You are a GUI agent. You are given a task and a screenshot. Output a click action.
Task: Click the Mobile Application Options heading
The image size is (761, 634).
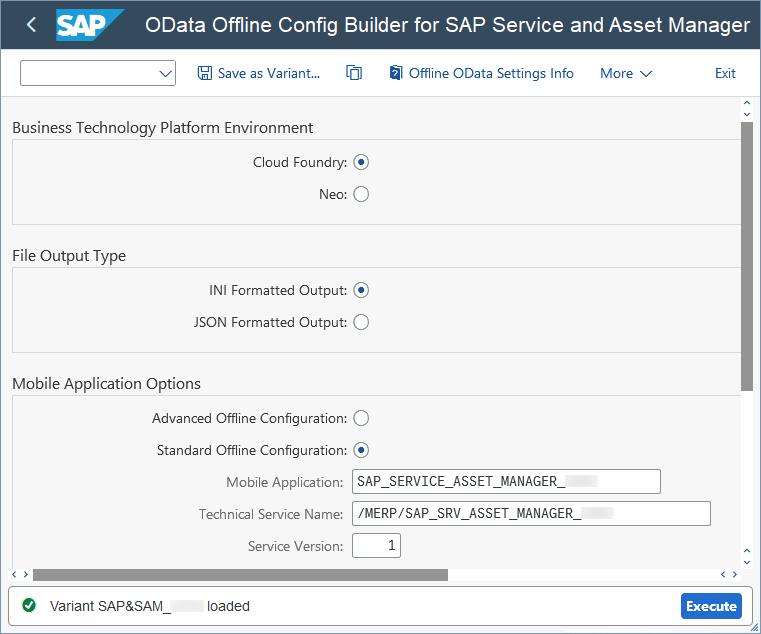tap(106, 384)
